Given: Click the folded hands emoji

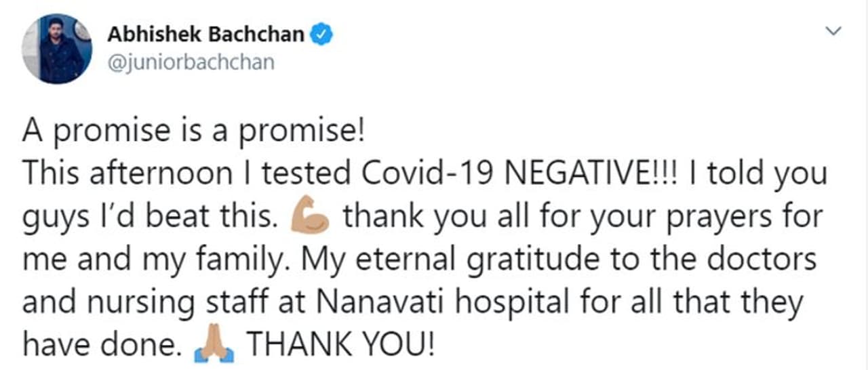Looking at the screenshot, I should pyautogui.click(x=214, y=346).
